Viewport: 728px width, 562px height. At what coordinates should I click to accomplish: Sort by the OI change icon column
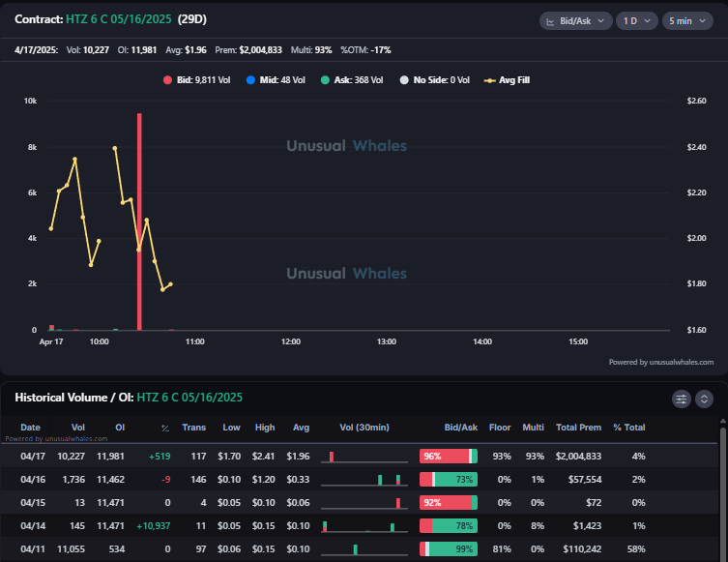[165, 428]
